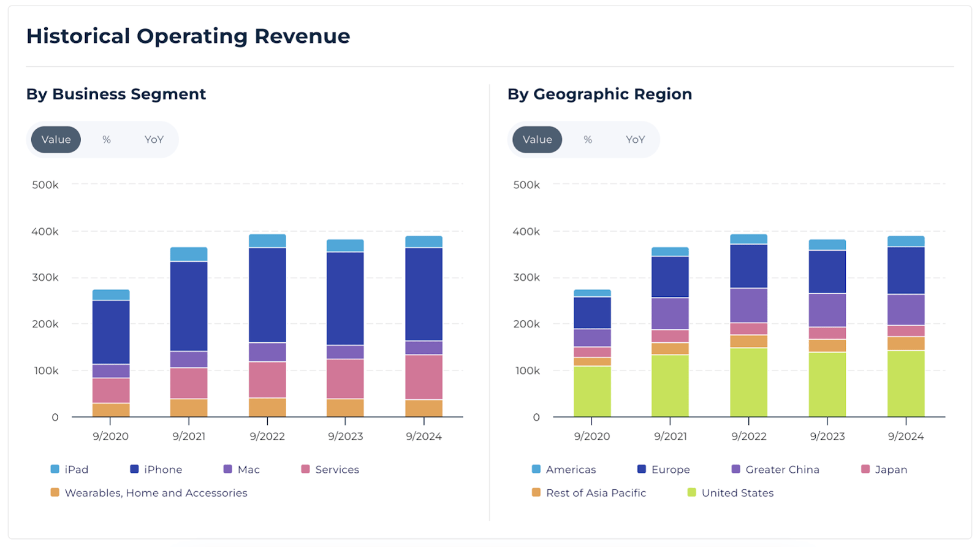Toggle Services legend swatch

[305, 469]
